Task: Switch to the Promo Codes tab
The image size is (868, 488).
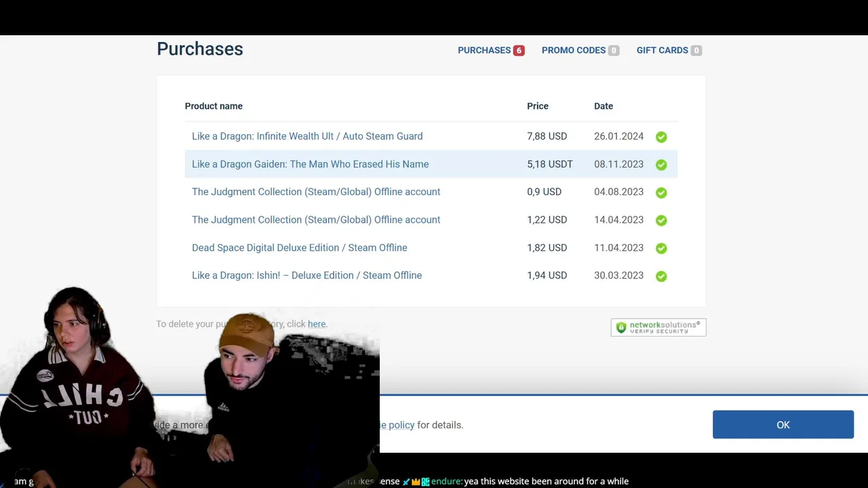Action: [x=580, y=50]
